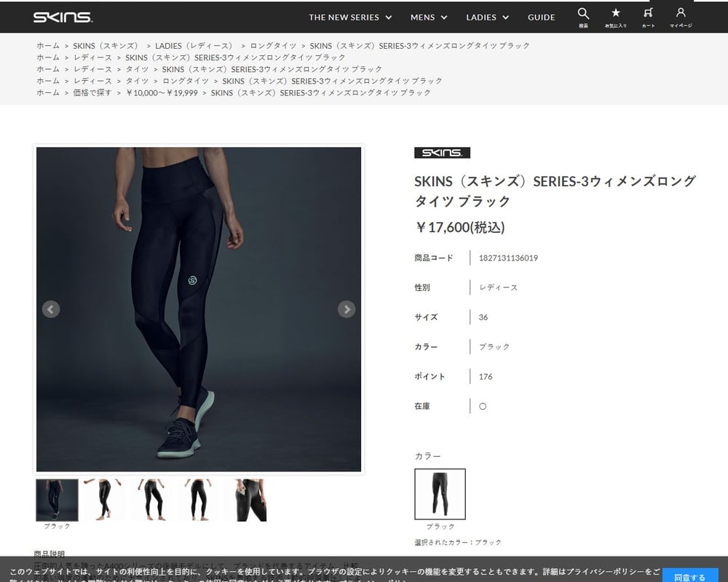Viewport: 728px width, 582px height.
Task: Click ロングタイツ in first breadcrumb row
Action: [273, 46]
